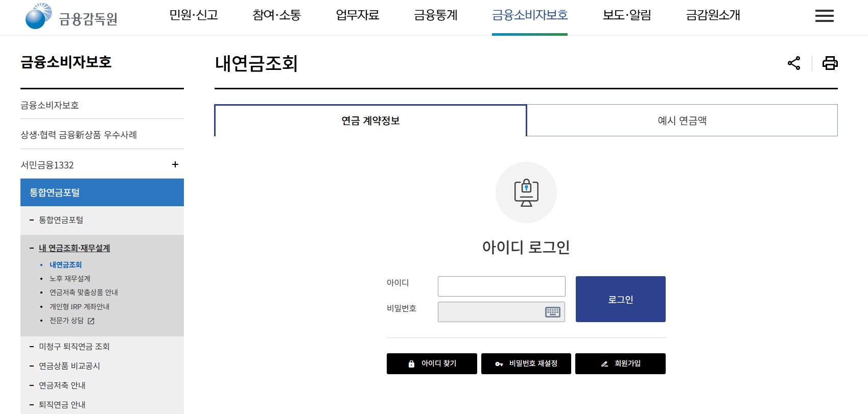Open the 민원·신고 menu

point(194,15)
